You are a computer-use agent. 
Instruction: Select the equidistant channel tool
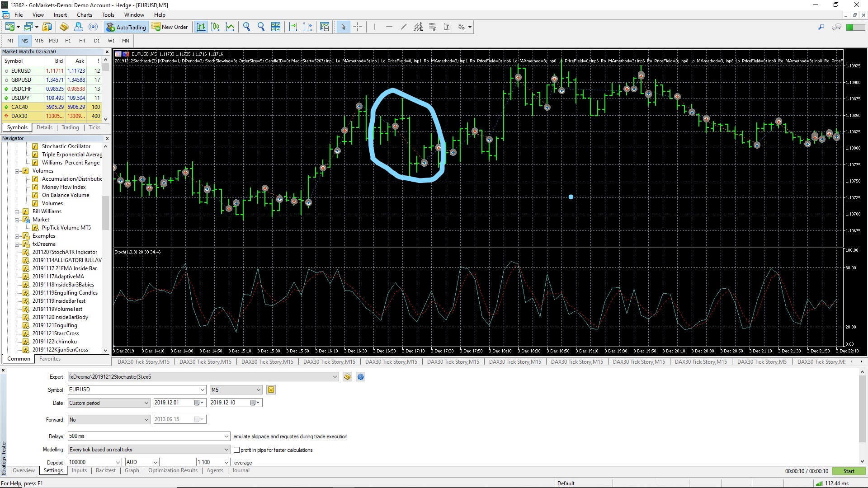[418, 27]
